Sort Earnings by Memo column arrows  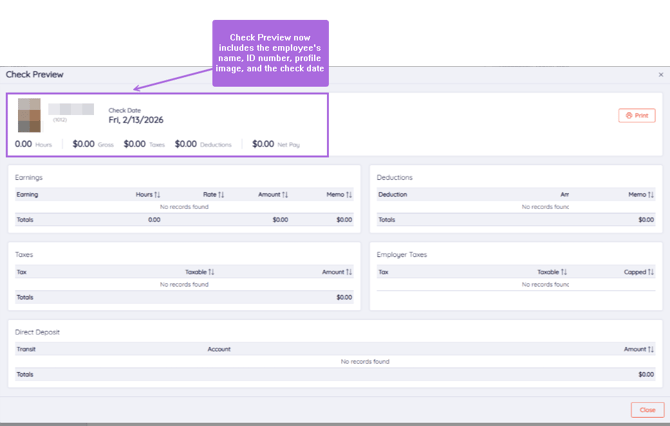pos(349,194)
